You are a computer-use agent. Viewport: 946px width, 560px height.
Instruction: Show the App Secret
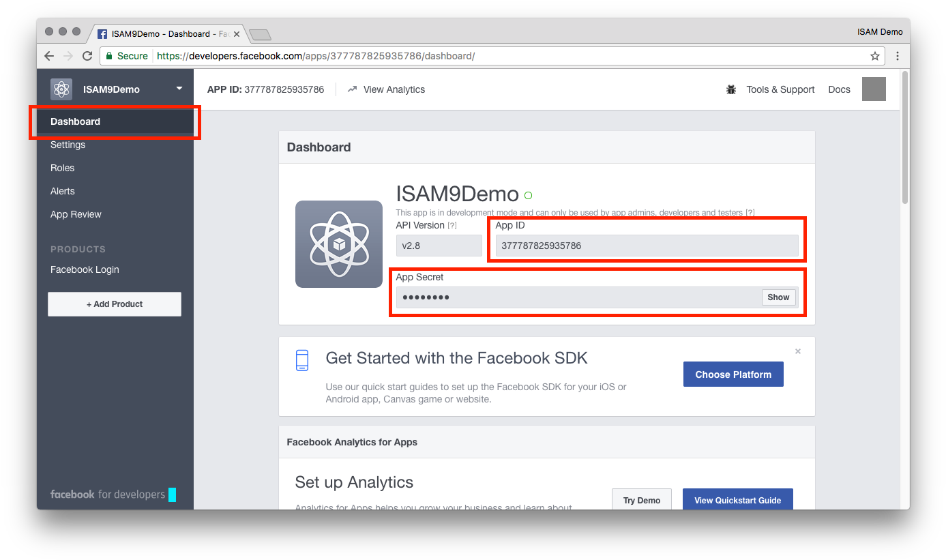tap(778, 297)
